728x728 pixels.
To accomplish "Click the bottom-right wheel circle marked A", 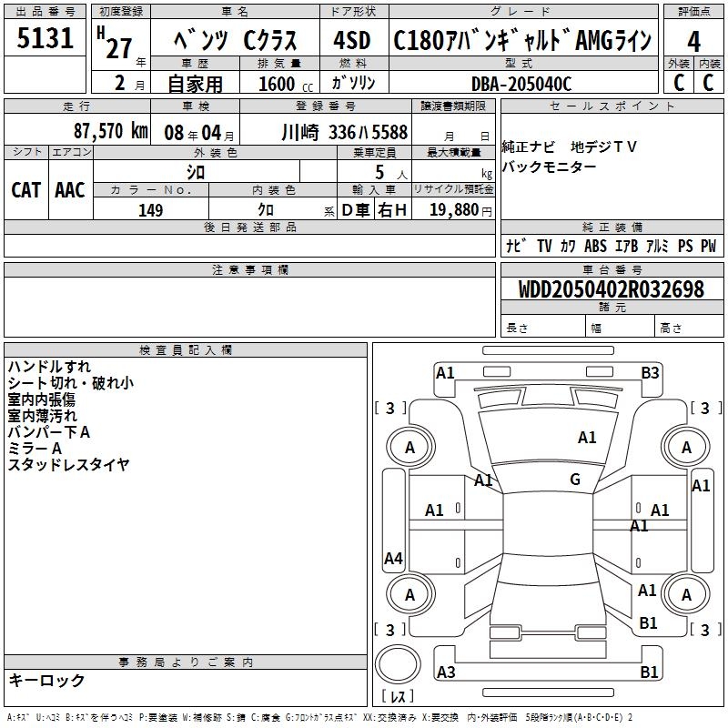I will click(x=686, y=594).
